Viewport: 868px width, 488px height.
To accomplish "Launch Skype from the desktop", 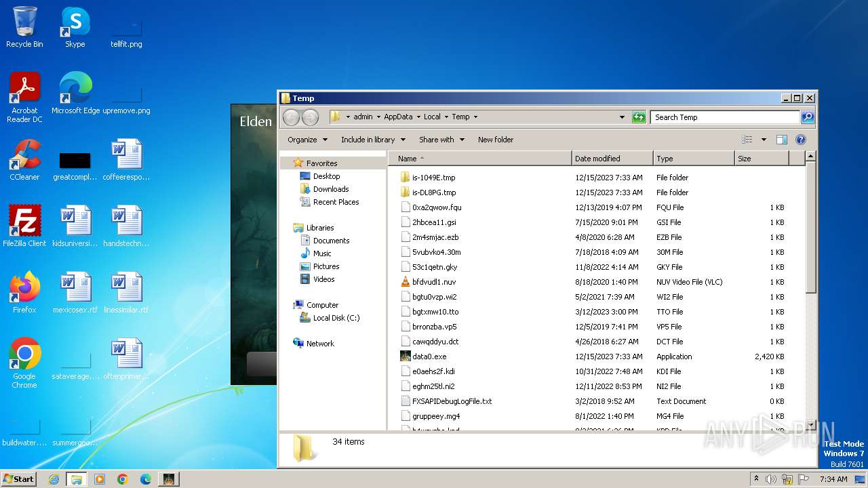I will [75, 27].
